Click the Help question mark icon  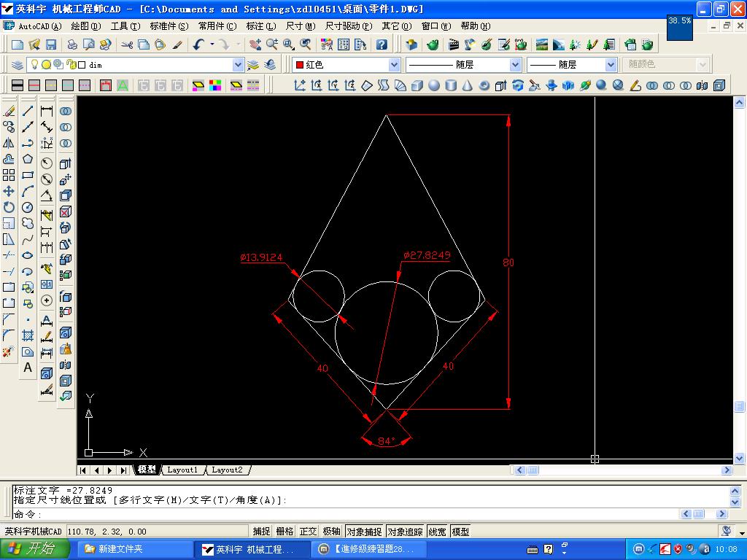382,44
